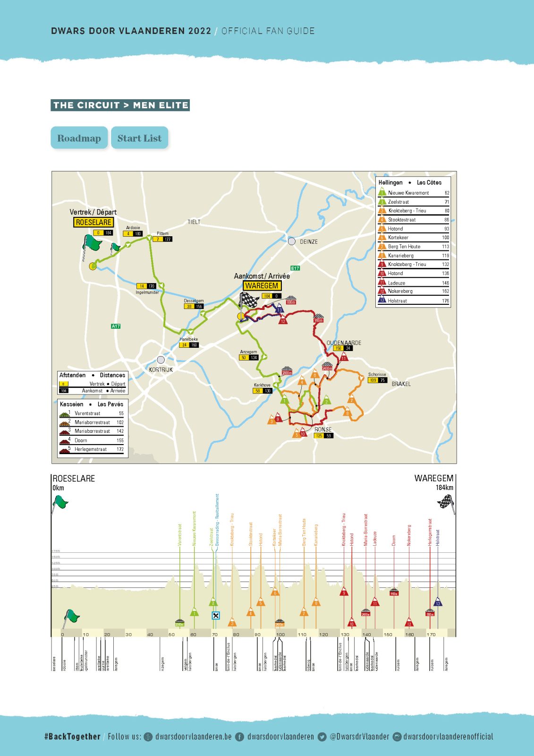This screenshot has width=534, height=756.
Task: Click checkered flag under WAREGEM 184km in profile
Action: click(x=445, y=502)
